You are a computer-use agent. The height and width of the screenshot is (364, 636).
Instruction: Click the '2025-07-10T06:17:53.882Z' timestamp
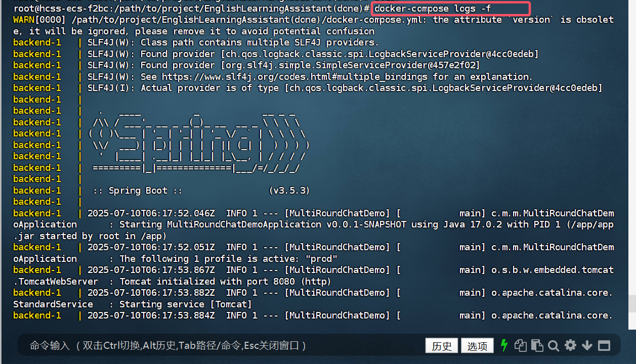[151, 293]
